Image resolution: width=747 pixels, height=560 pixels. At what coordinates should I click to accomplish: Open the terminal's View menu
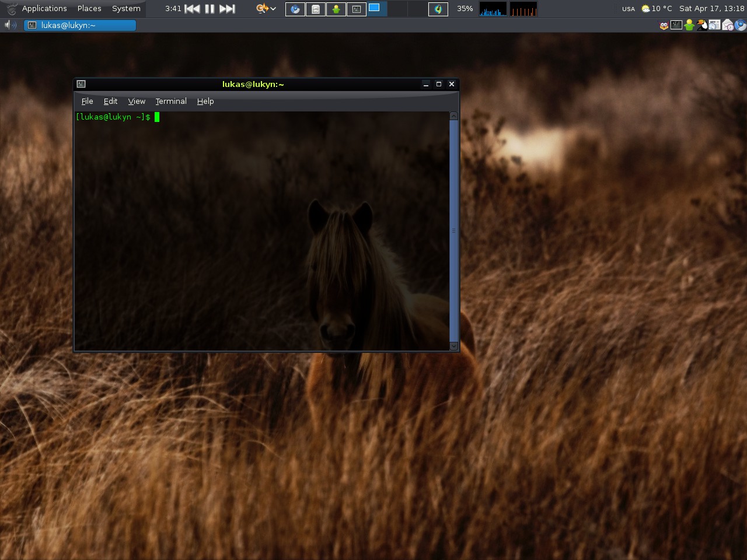coord(137,101)
